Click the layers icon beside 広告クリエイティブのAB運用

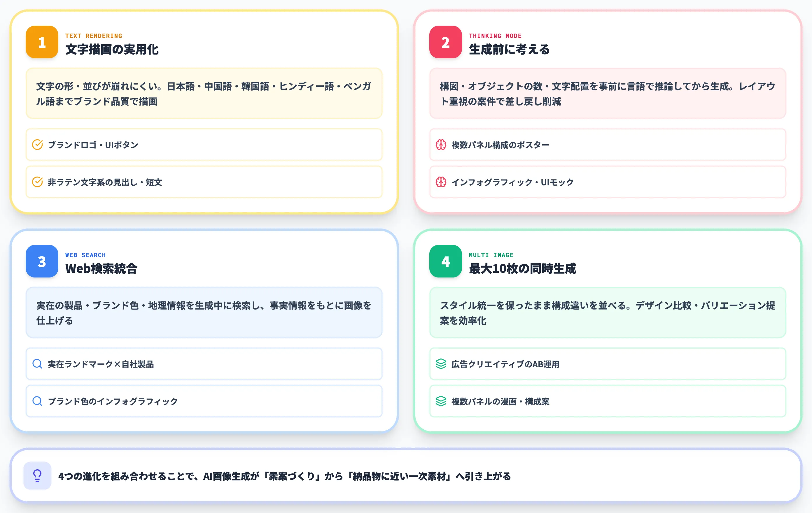click(440, 364)
